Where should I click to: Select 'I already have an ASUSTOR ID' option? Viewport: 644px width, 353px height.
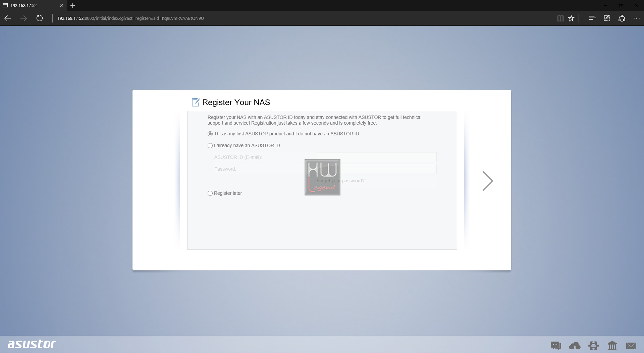coord(210,145)
